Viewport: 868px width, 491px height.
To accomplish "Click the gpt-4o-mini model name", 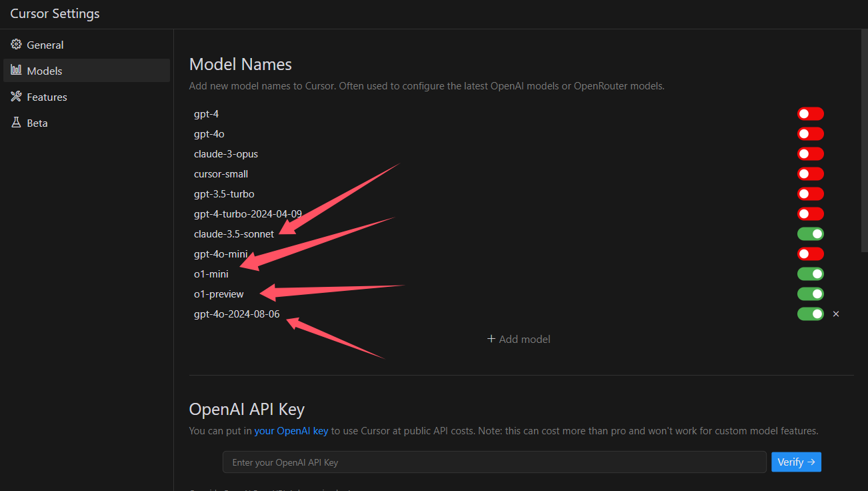I will click(221, 254).
